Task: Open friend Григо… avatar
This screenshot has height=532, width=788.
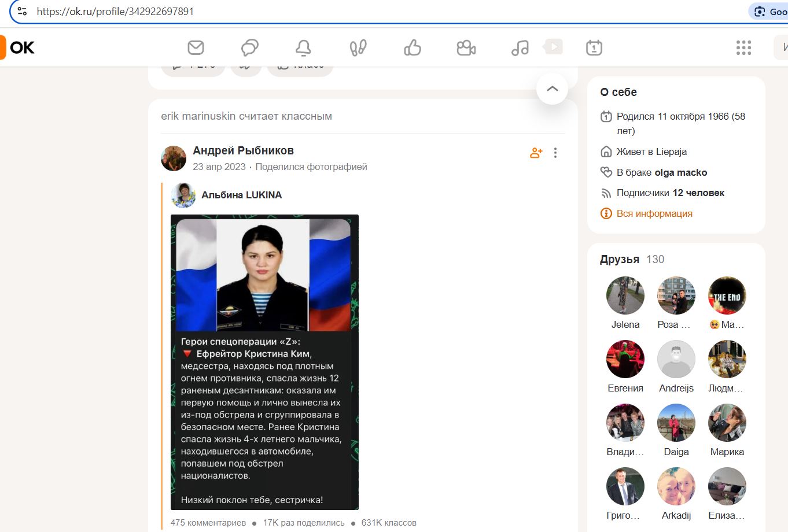Action: pos(625,486)
